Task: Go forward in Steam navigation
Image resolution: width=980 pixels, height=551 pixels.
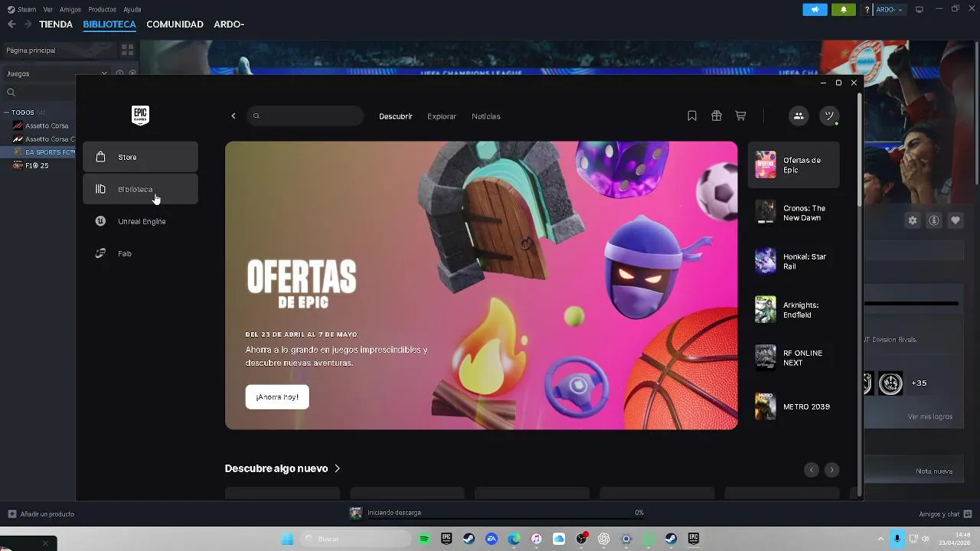Action: 28,24
